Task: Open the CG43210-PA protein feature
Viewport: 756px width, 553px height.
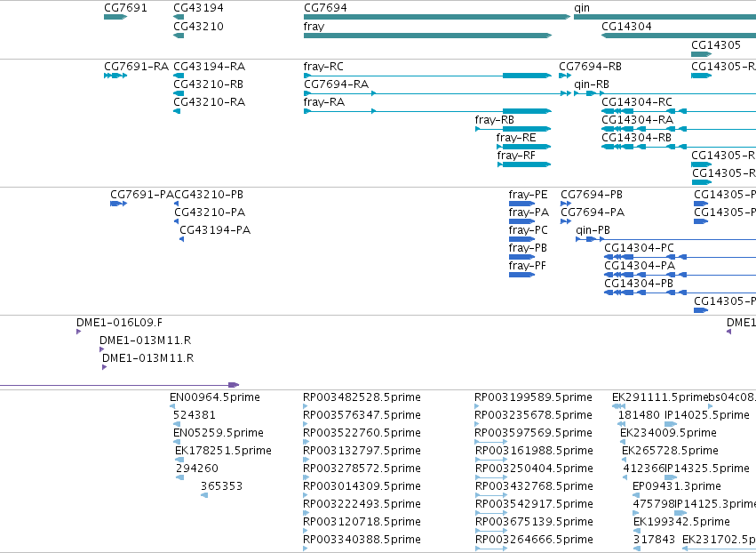Action: 177,221
